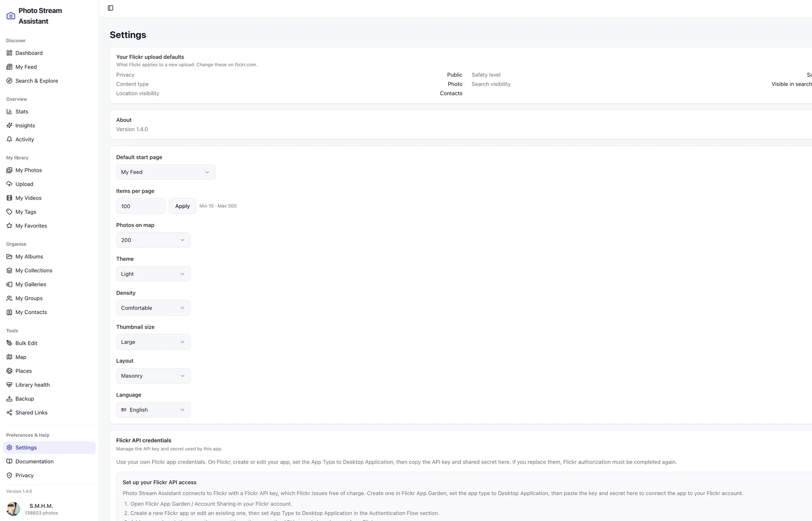Click the Bulk Edit pencil icon
This screenshot has height=521, width=812.
[9, 343]
